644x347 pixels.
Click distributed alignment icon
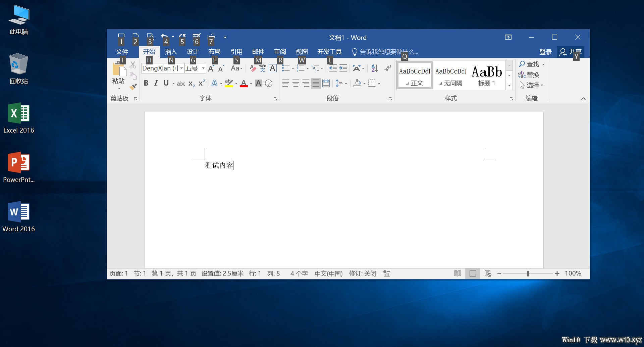[x=326, y=83]
